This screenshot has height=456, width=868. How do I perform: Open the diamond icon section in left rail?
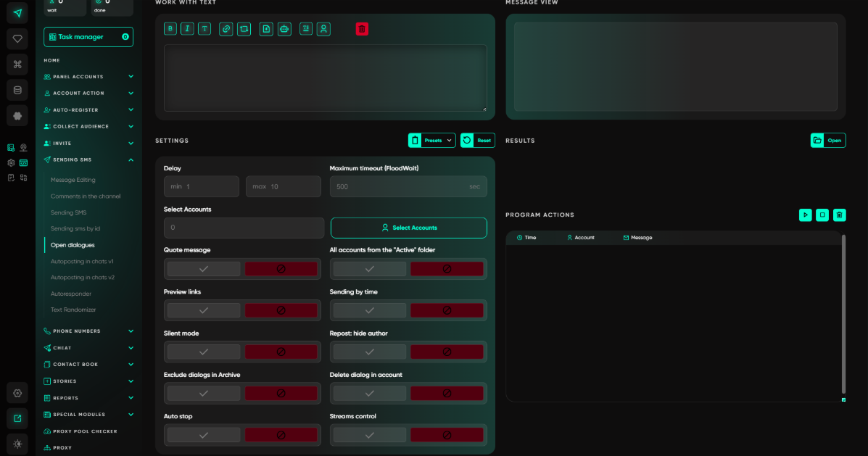click(17, 38)
